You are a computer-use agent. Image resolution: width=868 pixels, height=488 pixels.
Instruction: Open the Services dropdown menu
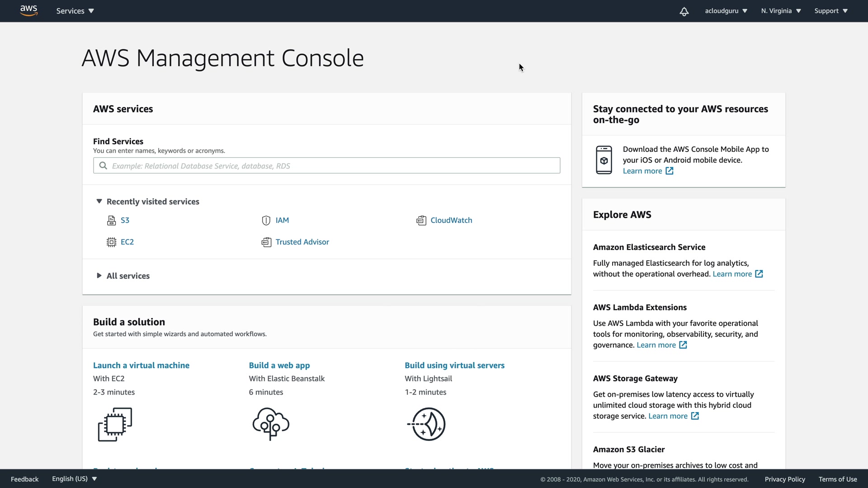point(75,11)
